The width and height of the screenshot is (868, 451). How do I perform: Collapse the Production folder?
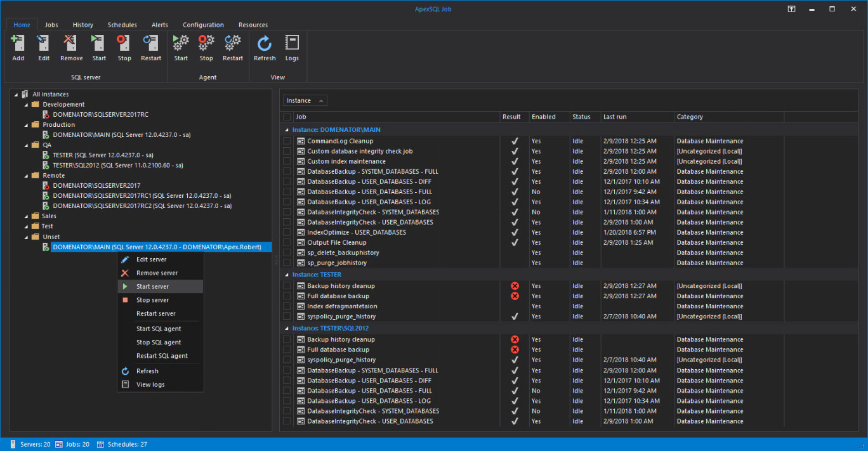25,125
